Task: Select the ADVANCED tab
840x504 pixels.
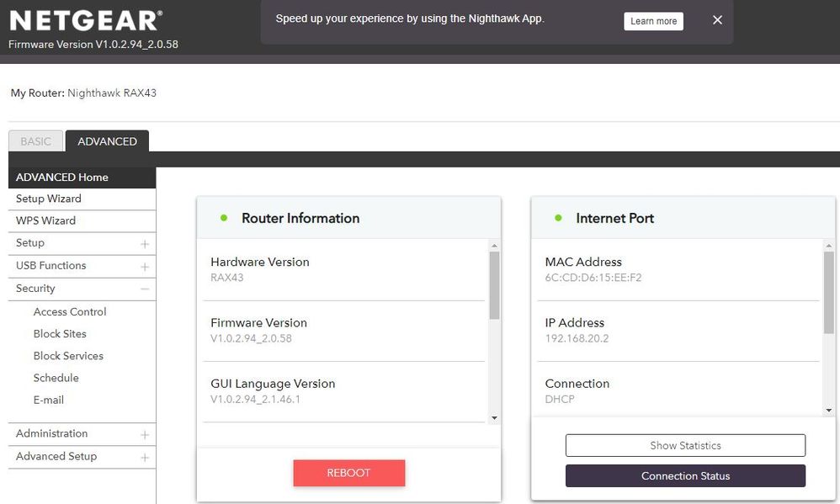Action: [107, 141]
